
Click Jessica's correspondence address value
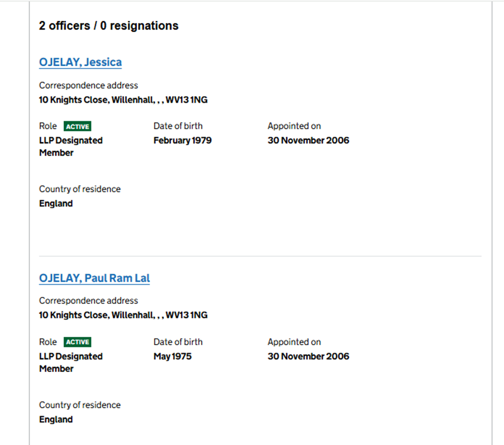coord(123,100)
